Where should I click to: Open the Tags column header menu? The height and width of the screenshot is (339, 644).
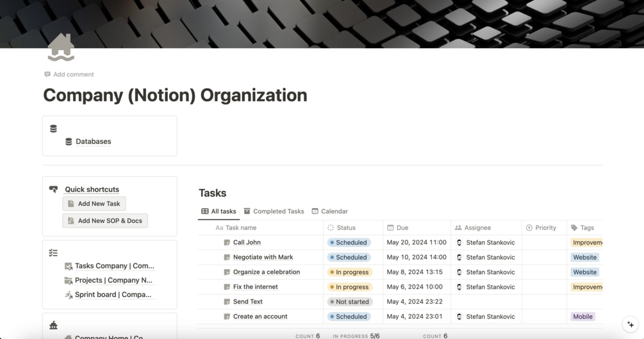pyautogui.click(x=585, y=227)
